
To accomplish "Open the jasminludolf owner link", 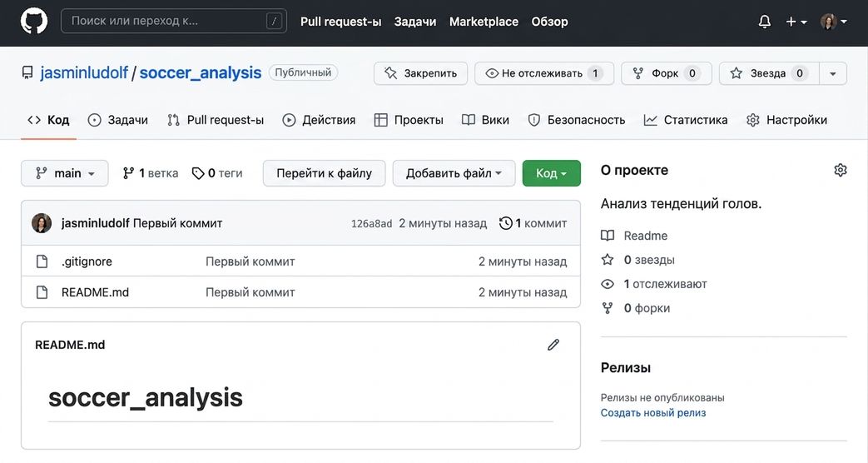I will pos(83,72).
